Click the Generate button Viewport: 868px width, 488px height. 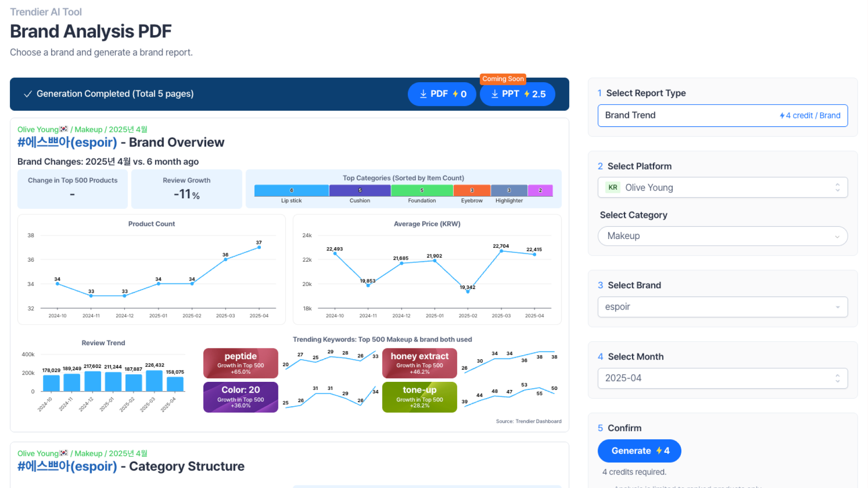(639, 451)
